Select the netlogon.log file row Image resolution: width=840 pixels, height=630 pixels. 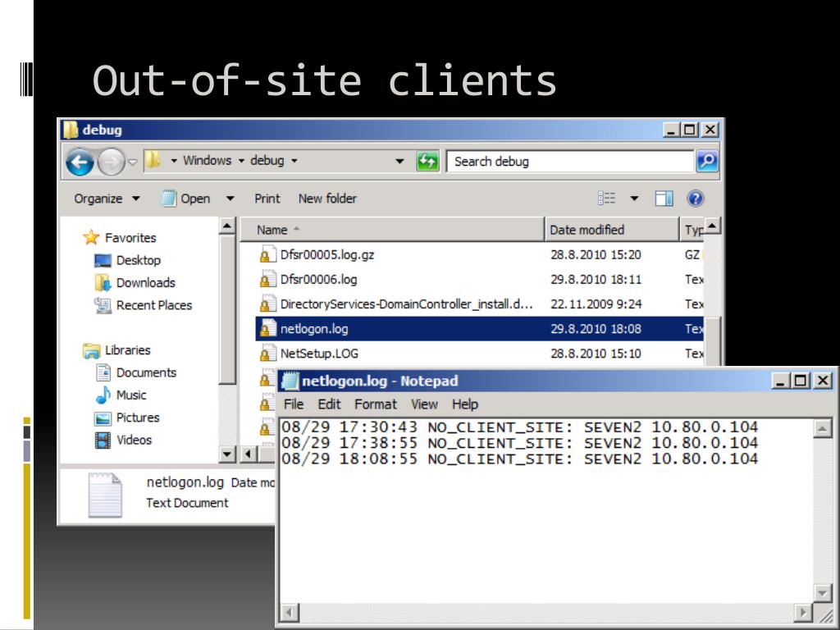479,328
